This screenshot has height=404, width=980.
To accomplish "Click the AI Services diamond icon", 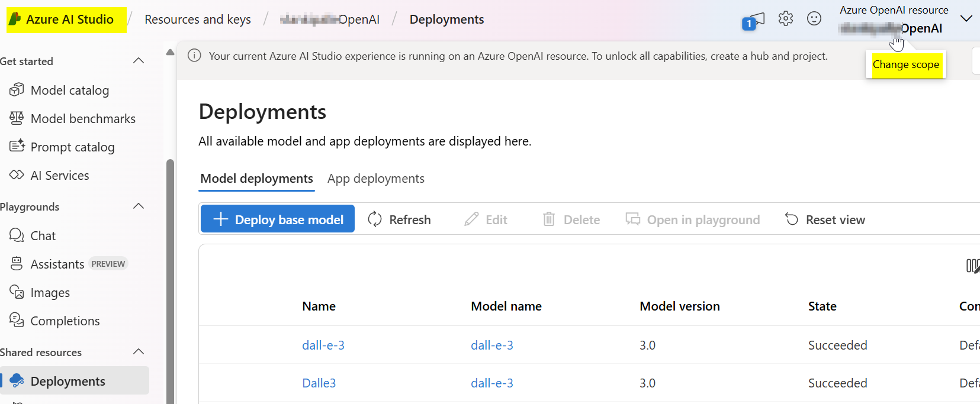I will [x=17, y=175].
